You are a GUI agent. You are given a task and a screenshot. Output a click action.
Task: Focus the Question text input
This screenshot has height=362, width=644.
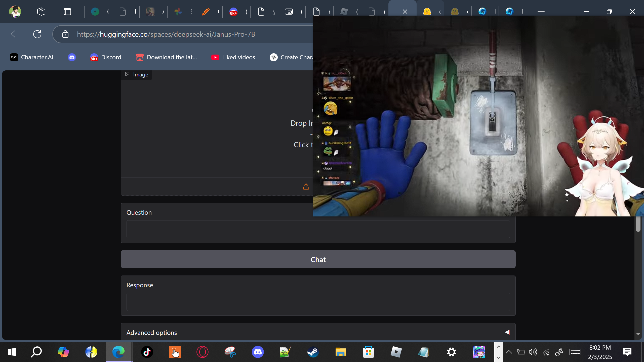(x=318, y=229)
